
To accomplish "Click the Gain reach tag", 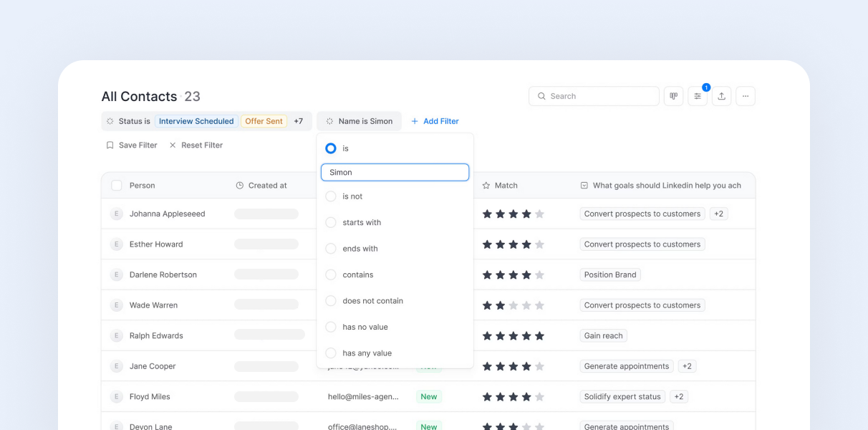I will click(603, 335).
